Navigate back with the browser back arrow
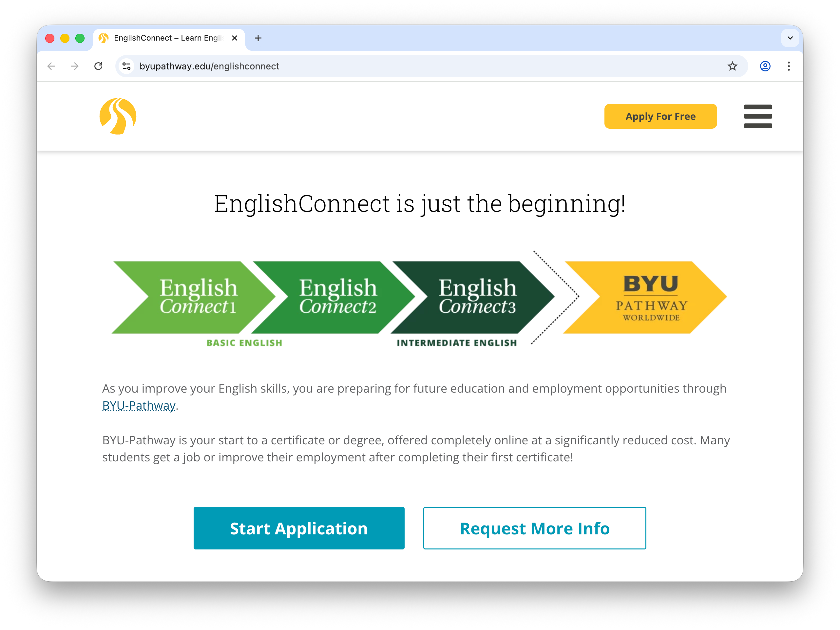The width and height of the screenshot is (840, 630). point(51,66)
